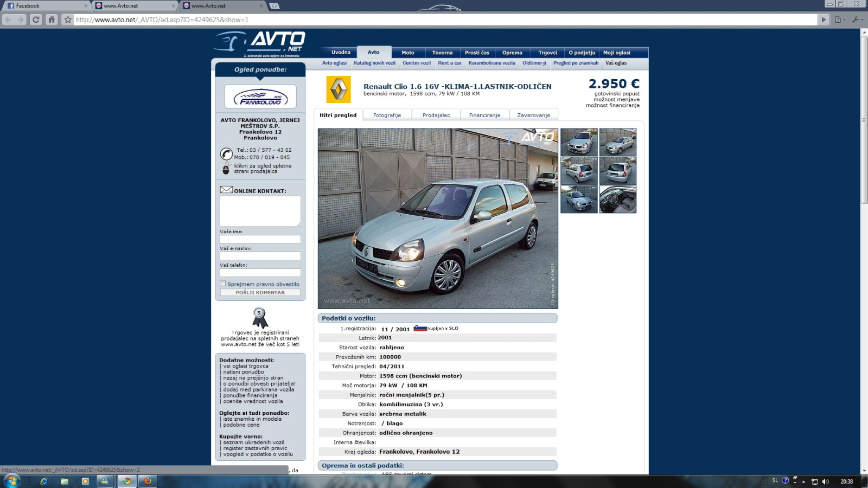868x488 pixels.
Task: Open Pregled po znamkah link
Action: (x=576, y=63)
